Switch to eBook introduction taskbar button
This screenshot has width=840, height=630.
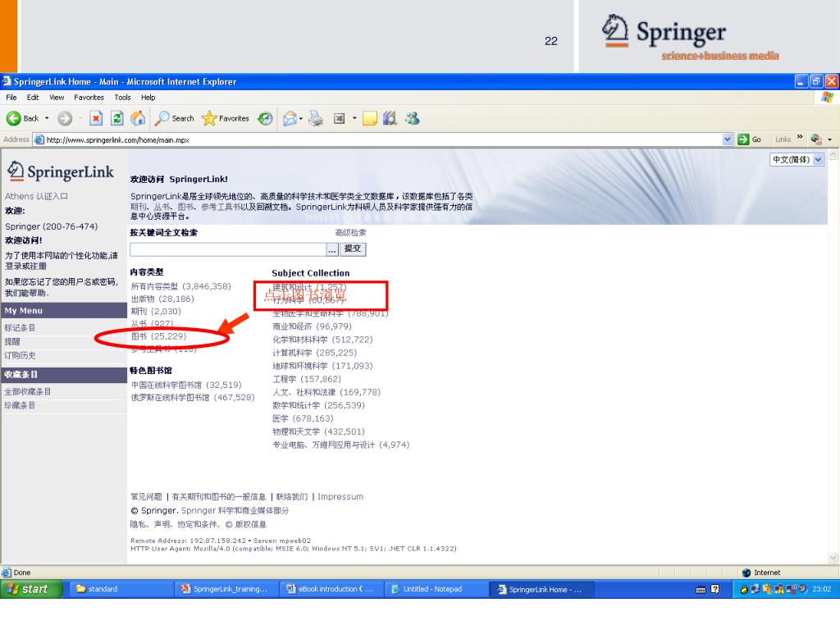(331, 589)
